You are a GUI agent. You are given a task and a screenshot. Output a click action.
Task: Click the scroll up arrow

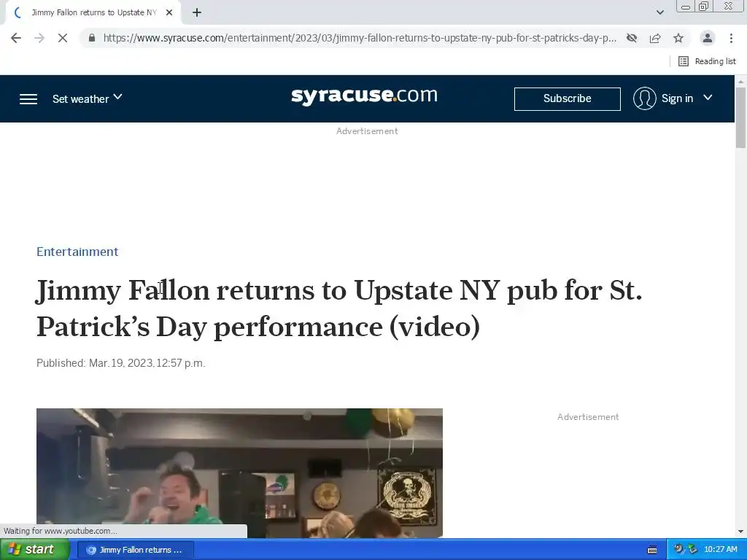[x=740, y=82]
